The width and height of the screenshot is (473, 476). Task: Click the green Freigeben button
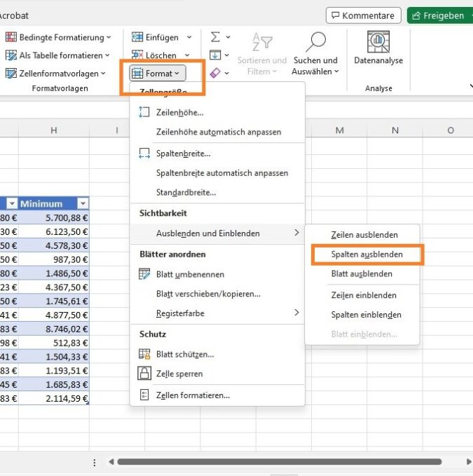click(440, 15)
